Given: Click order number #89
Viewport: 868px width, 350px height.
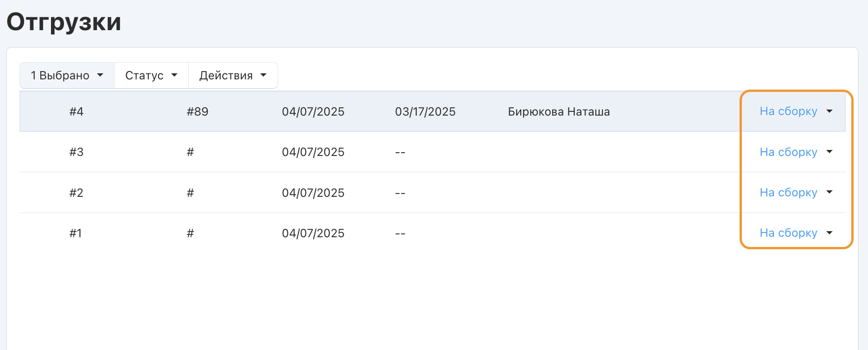Looking at the screenshot, I should pos(198,112).
